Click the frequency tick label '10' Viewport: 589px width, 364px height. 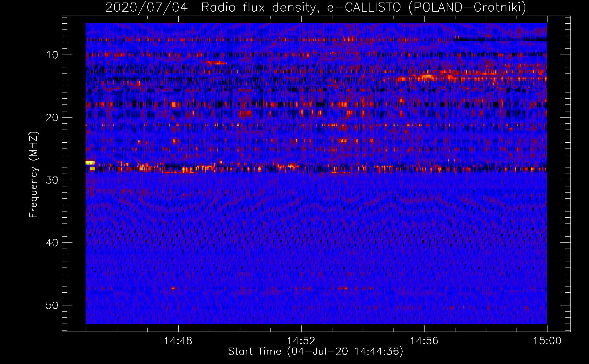tap(52, 55)
